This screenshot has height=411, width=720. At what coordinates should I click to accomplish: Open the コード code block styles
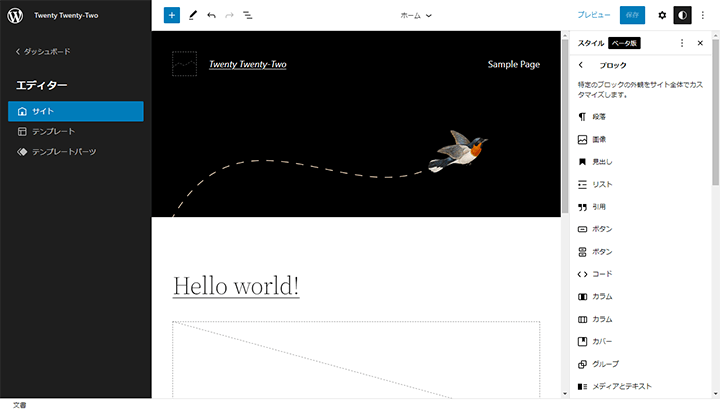601,274
